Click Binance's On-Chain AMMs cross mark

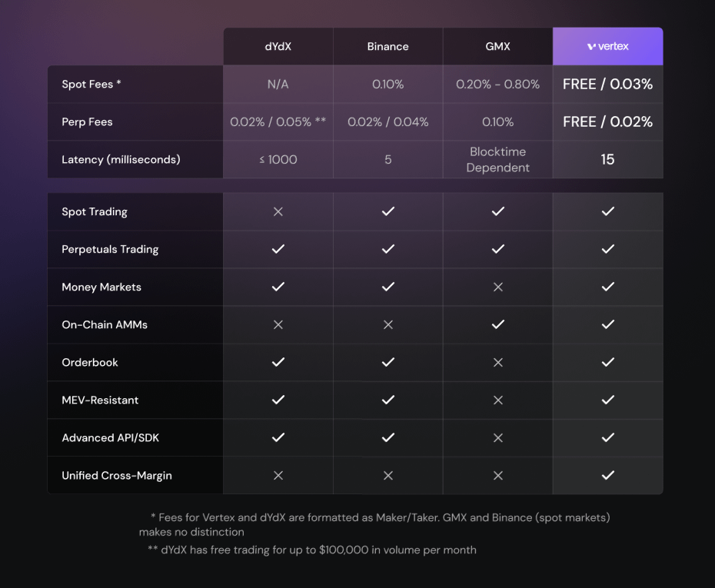388,324
